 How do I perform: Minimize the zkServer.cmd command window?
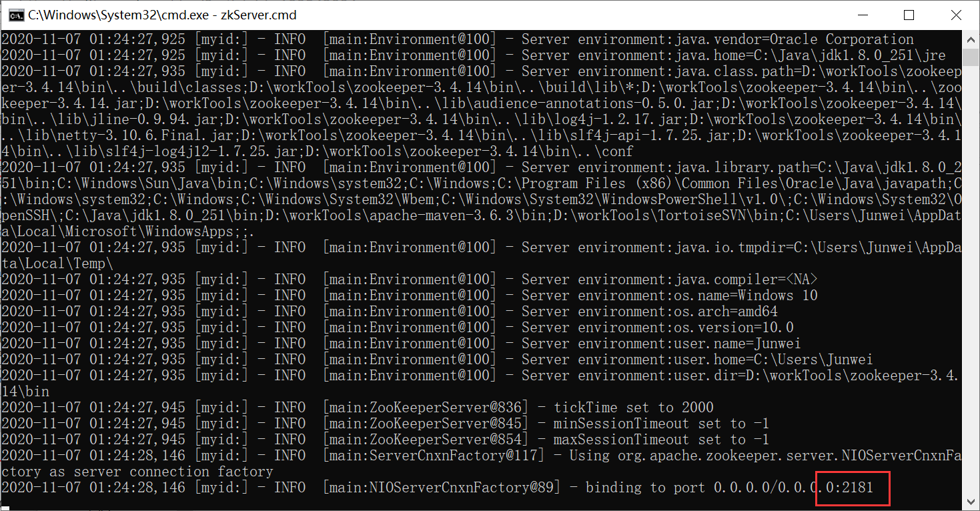pos(862,15)
